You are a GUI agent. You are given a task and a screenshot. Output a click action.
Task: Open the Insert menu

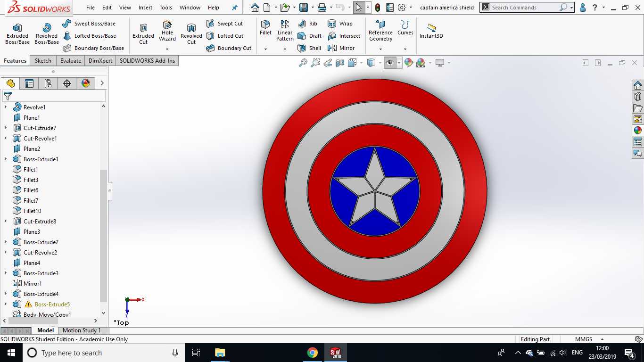click(145, 8)
